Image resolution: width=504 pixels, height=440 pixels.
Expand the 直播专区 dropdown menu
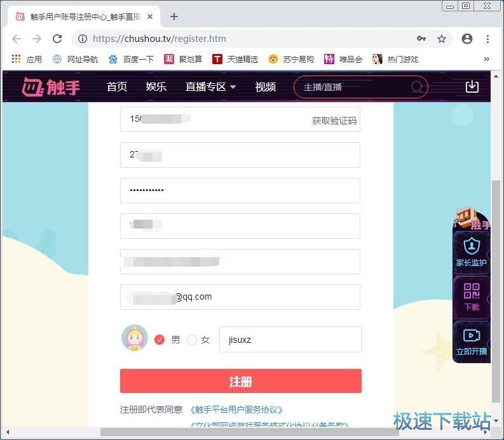coord(211,87)
